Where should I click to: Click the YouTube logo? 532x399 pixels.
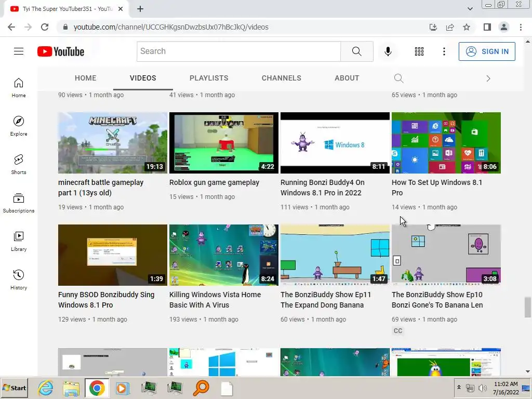coord(61,51)
